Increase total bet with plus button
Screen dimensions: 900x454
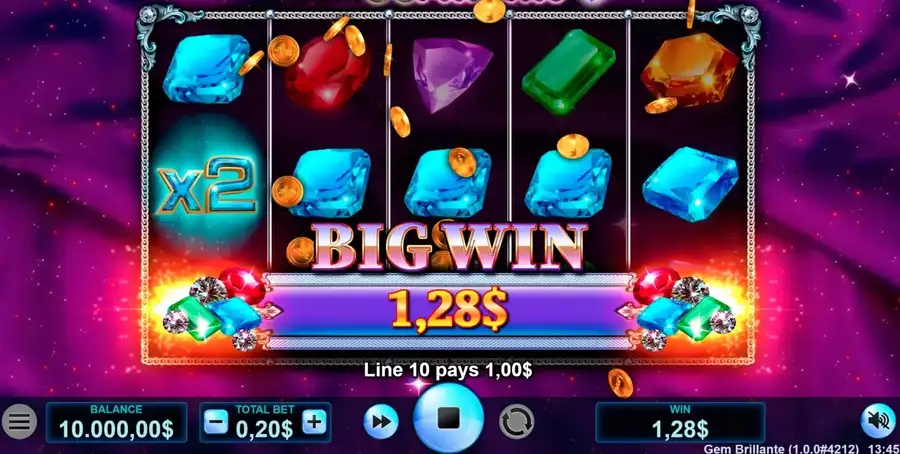(314, 423)
